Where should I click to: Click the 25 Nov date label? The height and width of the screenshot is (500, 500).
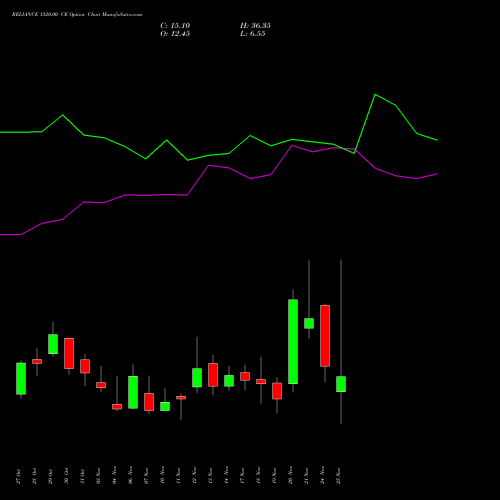[338, 476]
